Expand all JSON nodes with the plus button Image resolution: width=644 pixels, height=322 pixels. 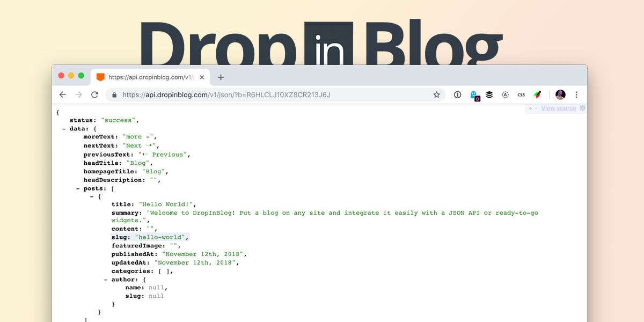click(x=530, y=108)
